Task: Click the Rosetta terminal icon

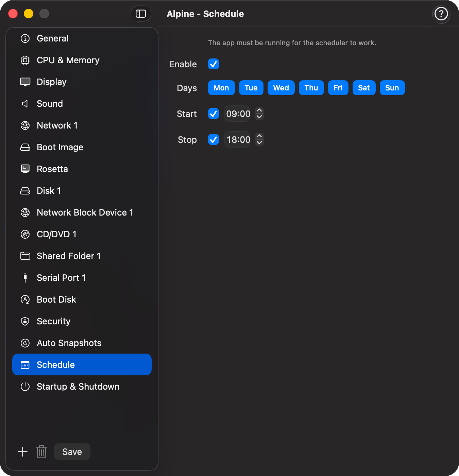Action: [x=25, y=169]
